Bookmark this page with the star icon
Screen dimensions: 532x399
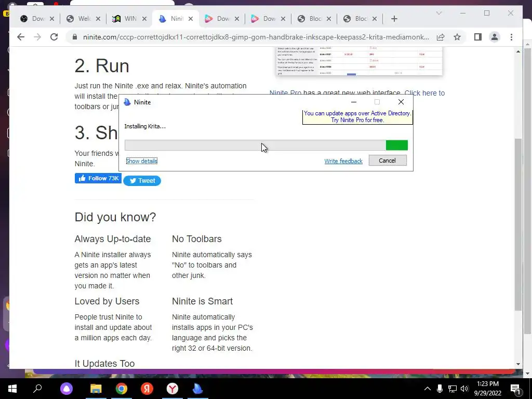tap(457, 37)
